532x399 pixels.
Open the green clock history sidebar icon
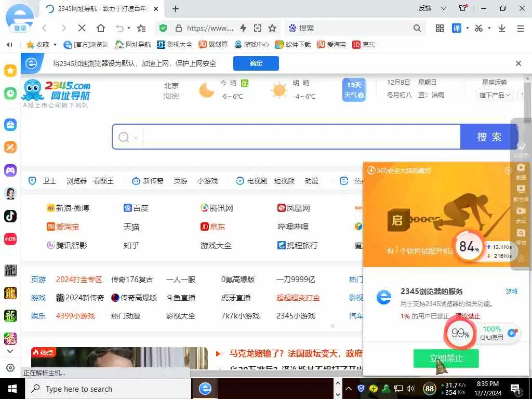10,94
